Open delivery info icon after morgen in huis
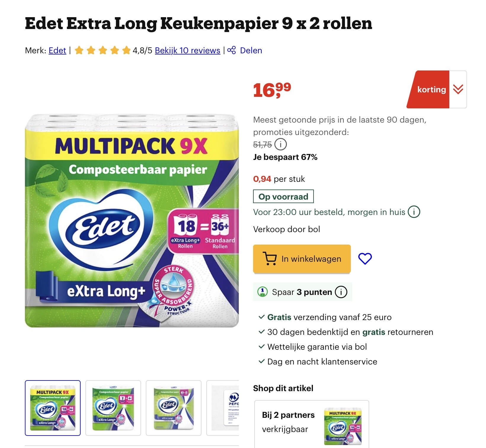This screenshot has width=486, height=448. (414, 212)
